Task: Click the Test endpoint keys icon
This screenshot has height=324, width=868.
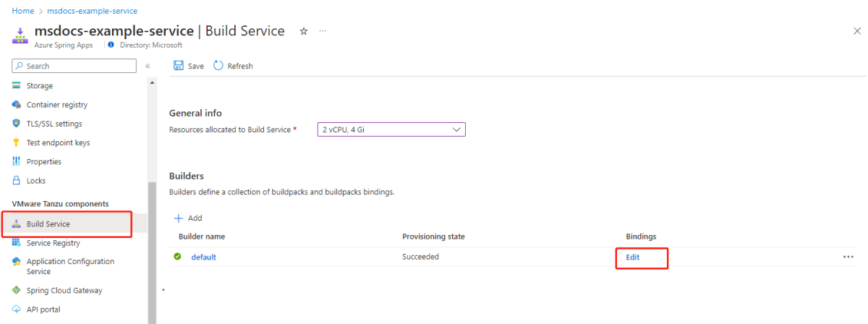Action: point(17,142)
